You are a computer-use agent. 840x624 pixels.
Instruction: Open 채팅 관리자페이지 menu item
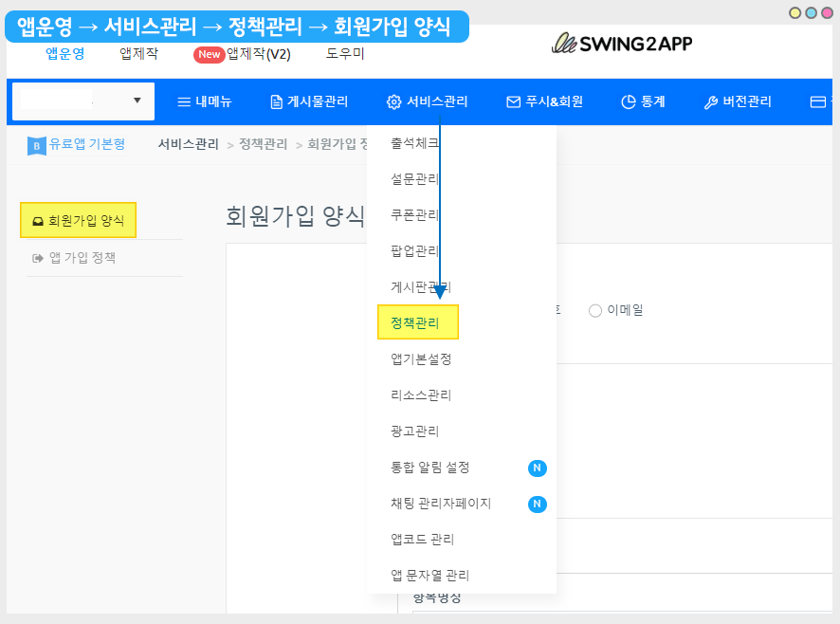point(441,504)
